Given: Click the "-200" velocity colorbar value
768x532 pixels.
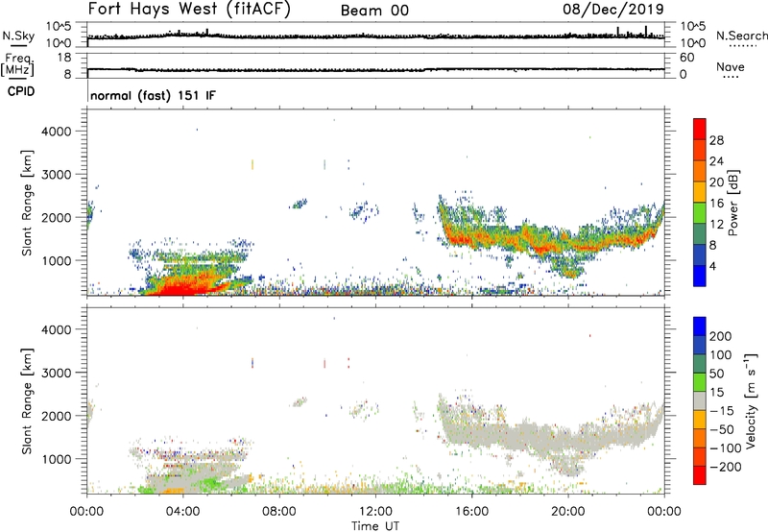Looking at the screenshot, I should pyautogui.click(x=726, y=467).
